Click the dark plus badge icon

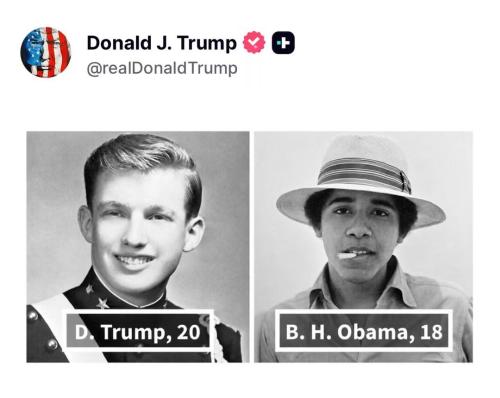283,43
